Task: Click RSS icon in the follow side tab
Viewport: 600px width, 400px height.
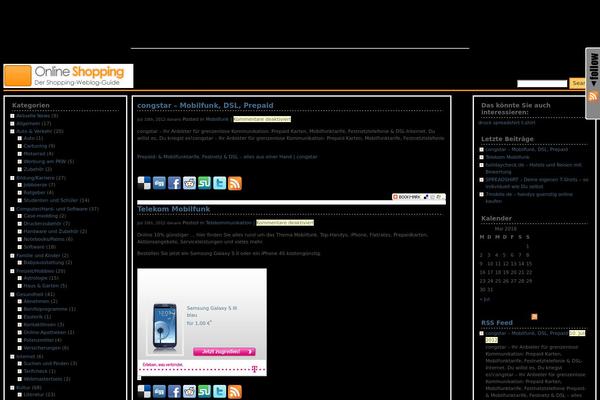Action: click(x=593, y=96)
